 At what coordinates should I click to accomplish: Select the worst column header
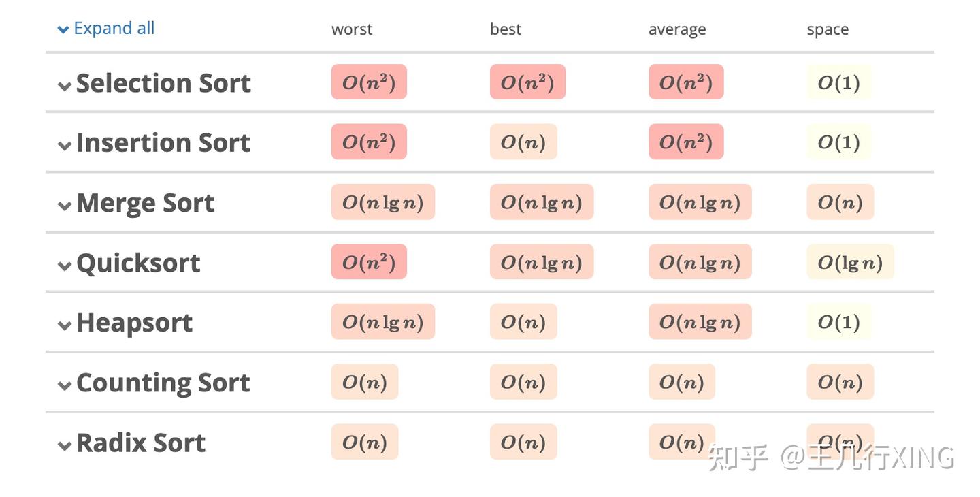(x=352, y=29)
